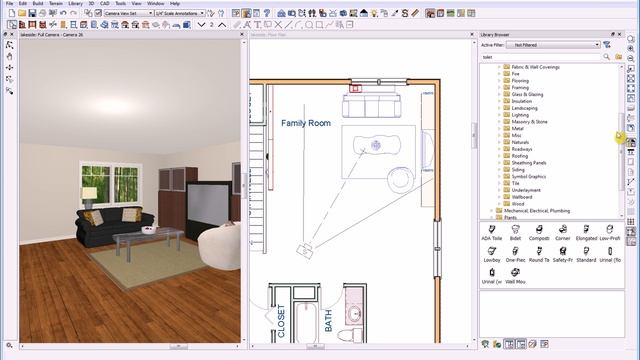Open the File menu
640x360 pixels.
pyautogui.click(x=9, y=3)
